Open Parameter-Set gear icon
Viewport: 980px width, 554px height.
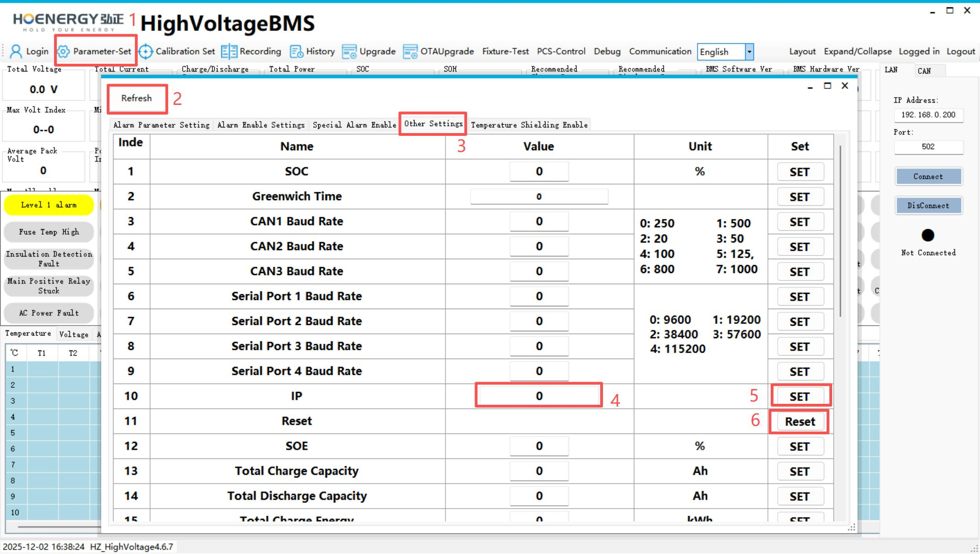[64, 51]
